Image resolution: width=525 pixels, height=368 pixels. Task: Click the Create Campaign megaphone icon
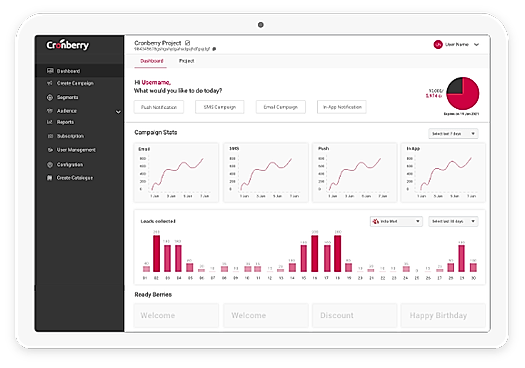click(50, 83)
